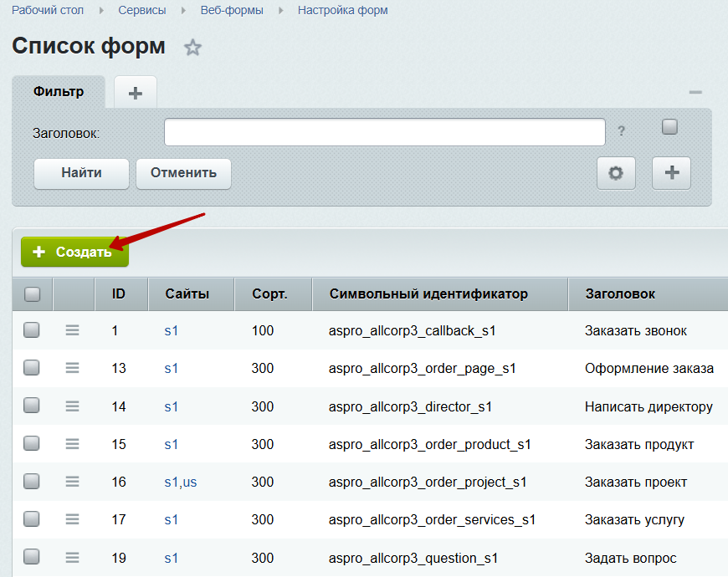This screenshot has height=577, width=728.
Task: Switch to the Фильтр tab
Action: 59,92
